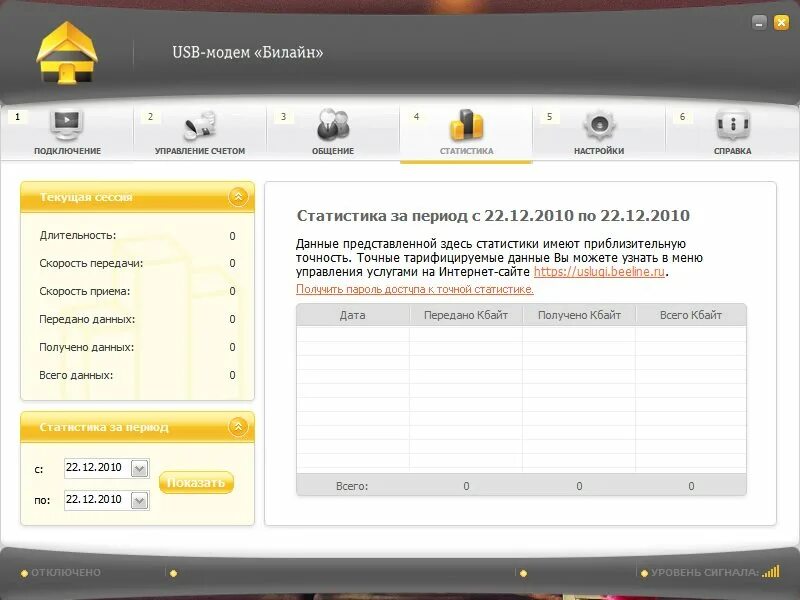Switch to the Настройки tab
The width and height of the screenshot is (800, 600).
(598, 135)
